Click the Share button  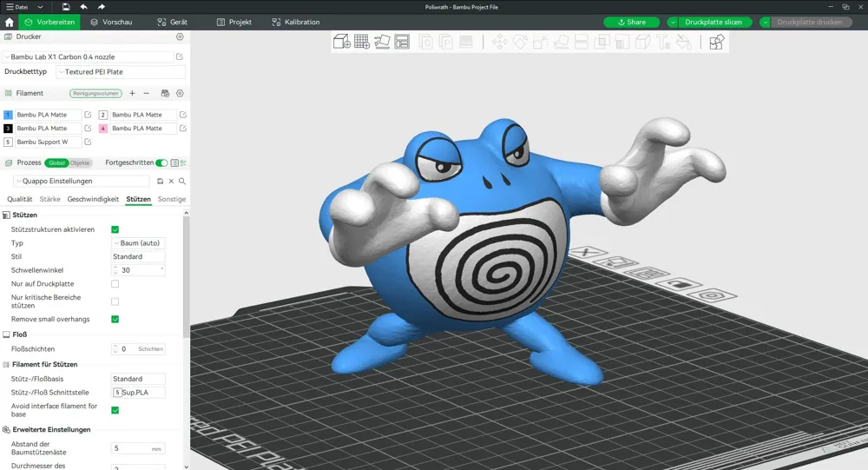click(632, 23)
